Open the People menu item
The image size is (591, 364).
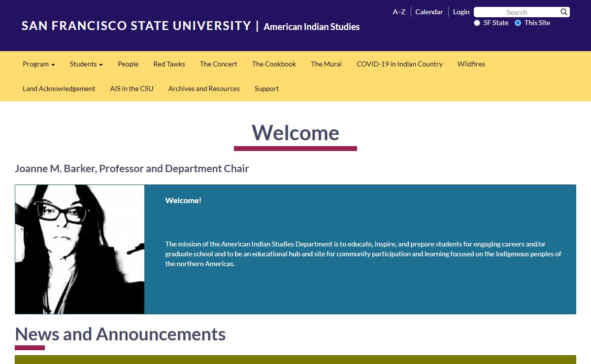coord(128,64)
